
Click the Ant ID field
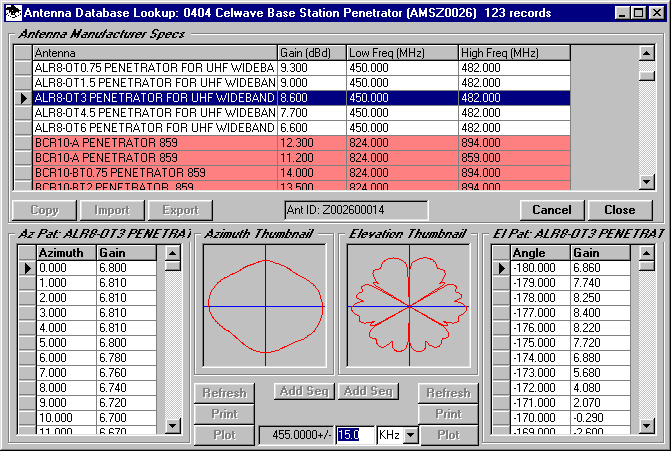click(x=356, y=210)
